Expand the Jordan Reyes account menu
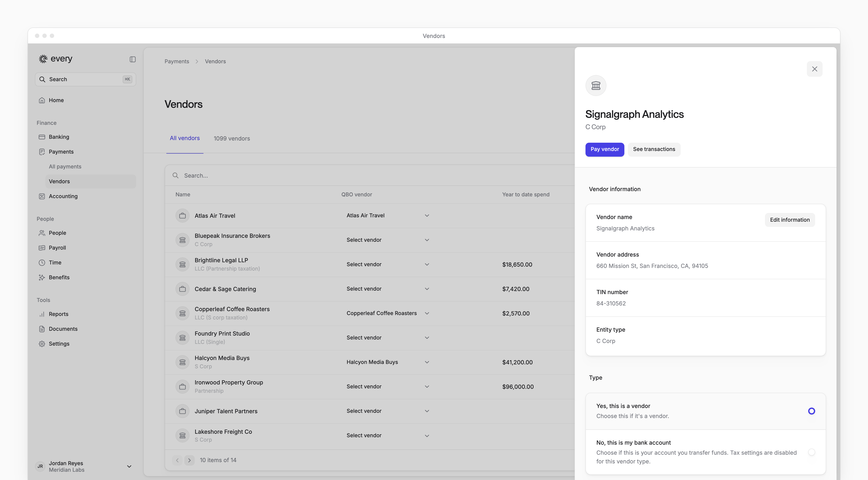This screenshot has height=480, width=868. click(129, 466)
